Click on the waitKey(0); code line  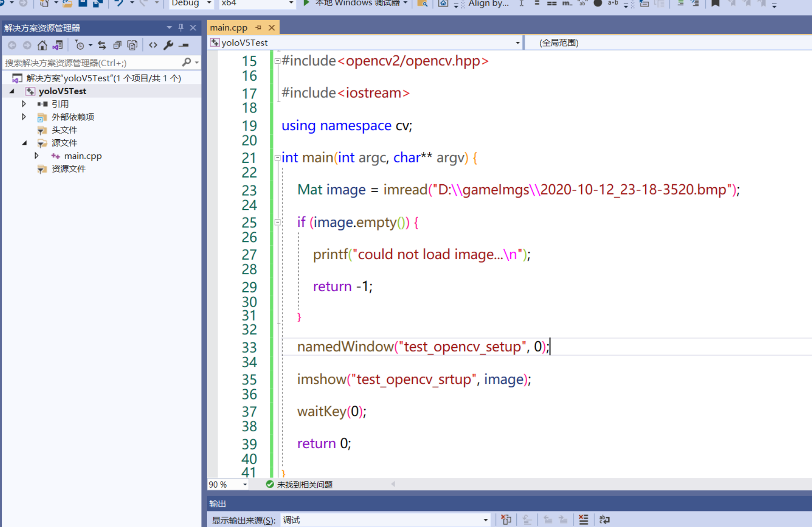[332, 411]
